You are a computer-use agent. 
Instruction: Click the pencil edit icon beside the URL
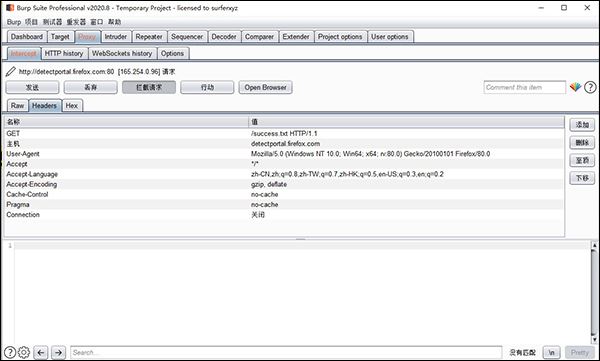pyautogui.click(x=11, y=72)
